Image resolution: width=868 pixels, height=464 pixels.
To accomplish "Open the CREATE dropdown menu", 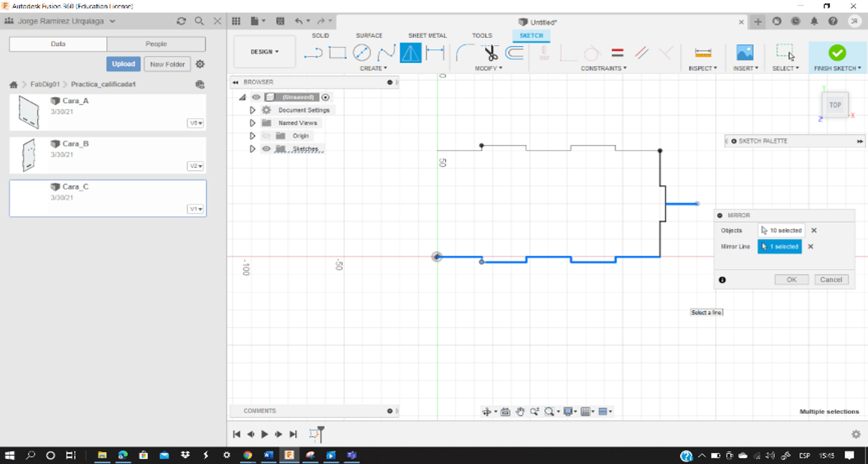I will tap(373, 68).
